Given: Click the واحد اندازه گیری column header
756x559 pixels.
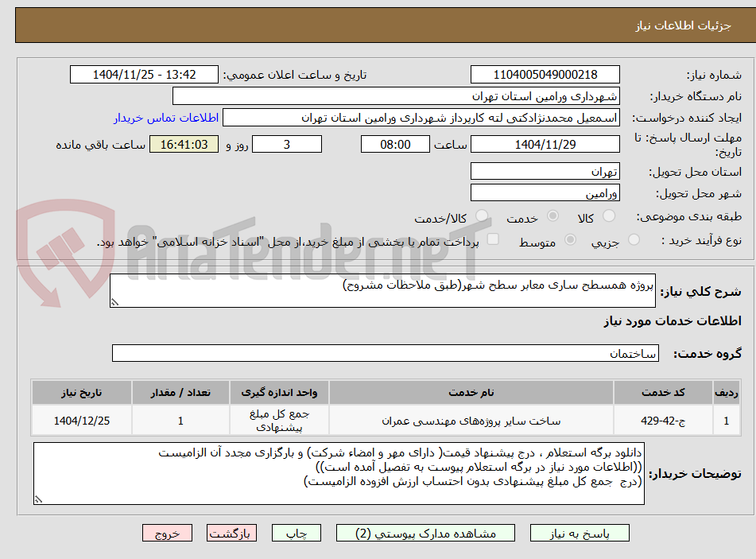Looking at the screenshot, I should pyautogui.click(x=279, y=393).
